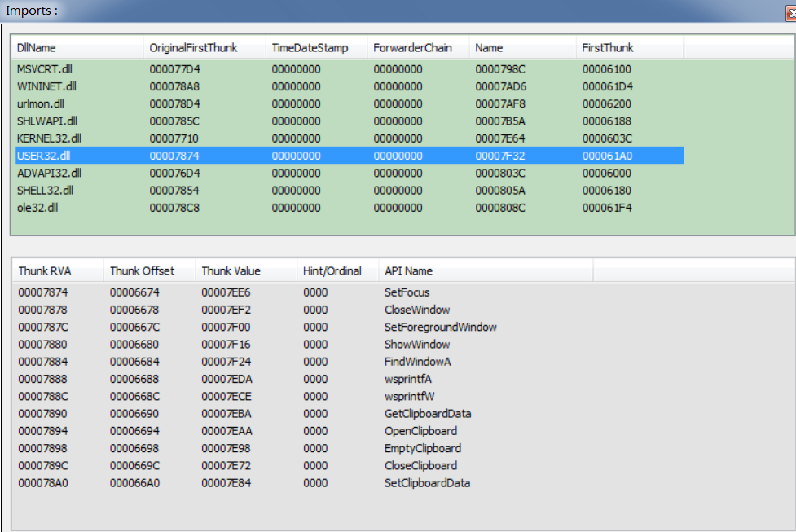This screenshot has width=796, height=532.
Task: Click Thunk Offset value 00006688
Action: click(134, 379)
